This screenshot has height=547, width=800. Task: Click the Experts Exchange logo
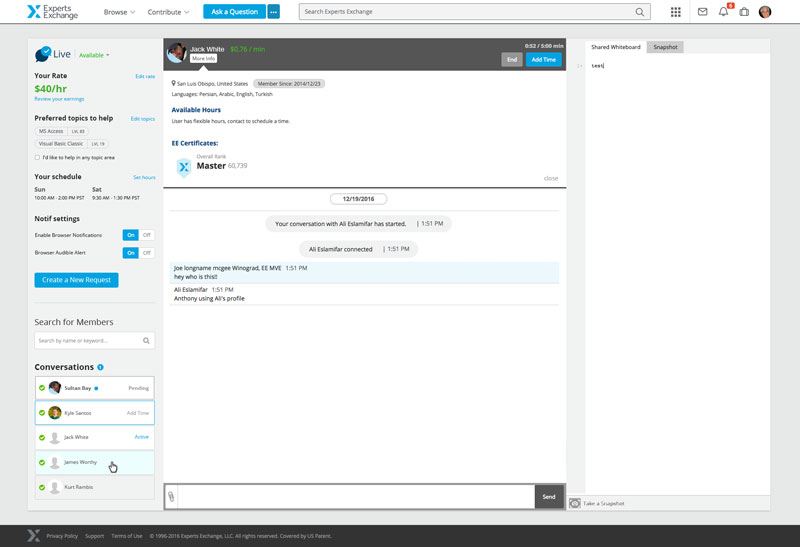[x=53, y=12]
